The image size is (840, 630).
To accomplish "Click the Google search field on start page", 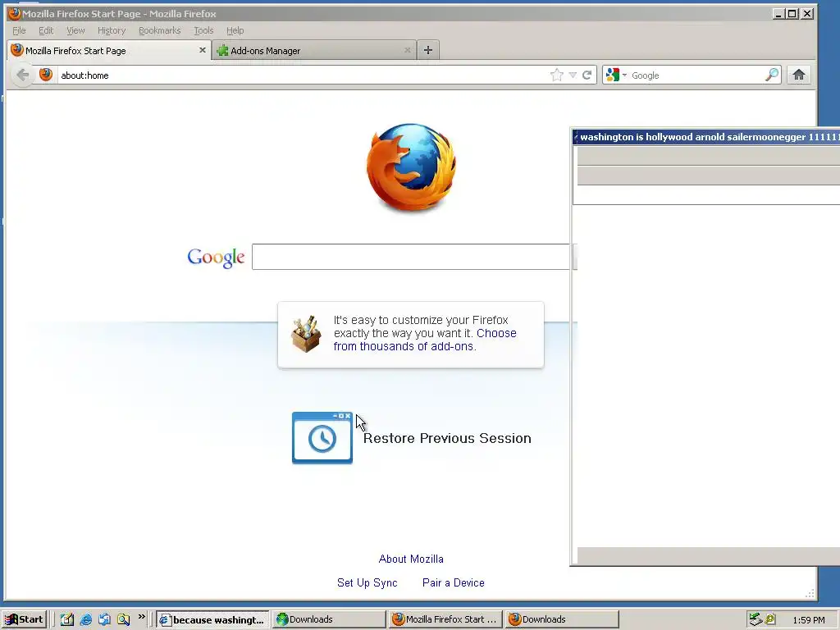I will pos(412,257).
